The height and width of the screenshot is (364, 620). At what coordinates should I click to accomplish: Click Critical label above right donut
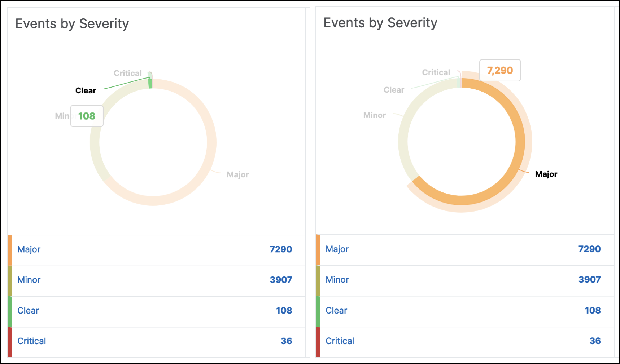[436, 72]
